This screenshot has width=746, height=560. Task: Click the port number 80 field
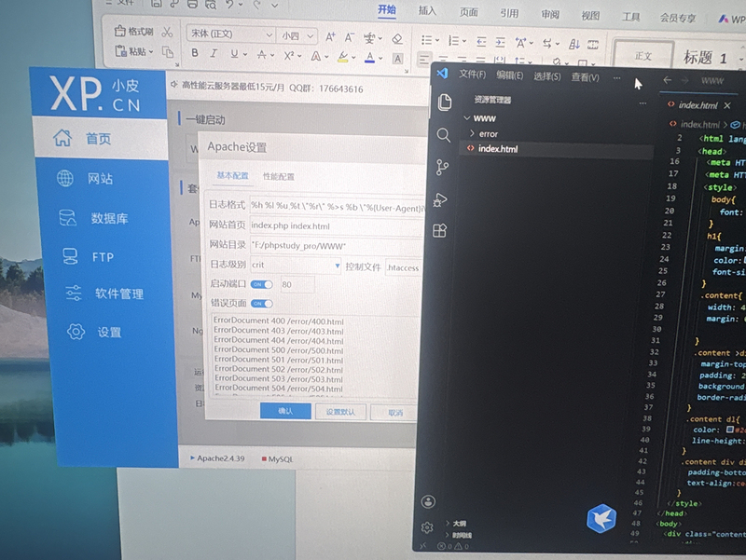297,284
